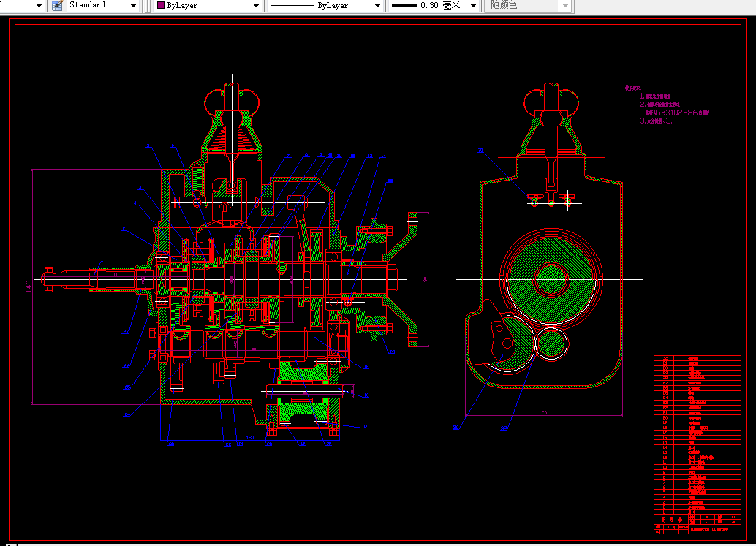Open the 0.30 毫米 lineweight dropdown
The width and height of the screenshot is (756, 546).
tap(474, 6)
